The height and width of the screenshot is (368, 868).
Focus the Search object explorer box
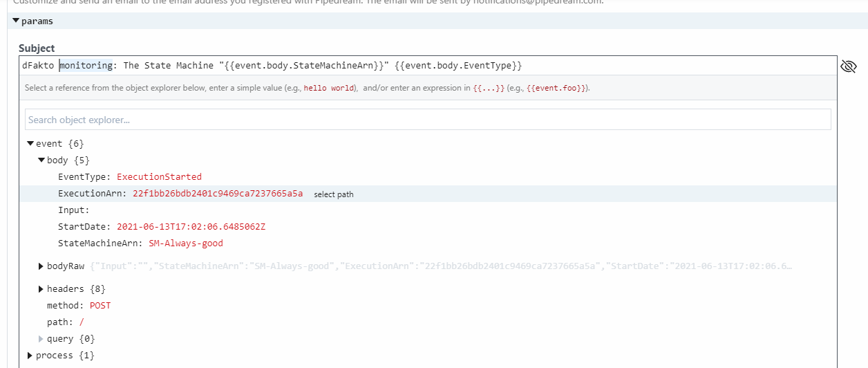pos(427,120)
